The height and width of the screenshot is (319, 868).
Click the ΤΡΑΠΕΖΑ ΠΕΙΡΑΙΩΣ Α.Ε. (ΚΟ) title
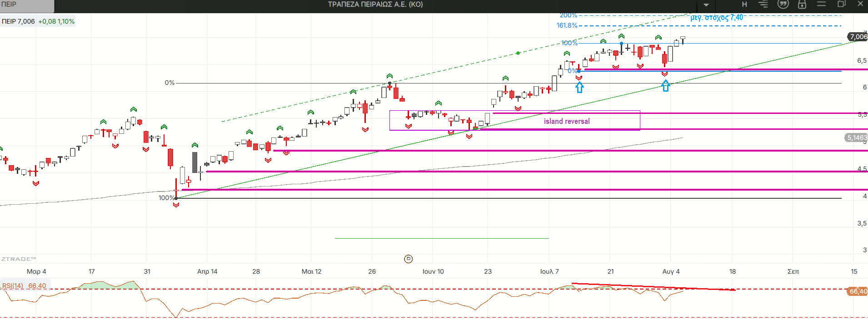[x=375, y=5]
